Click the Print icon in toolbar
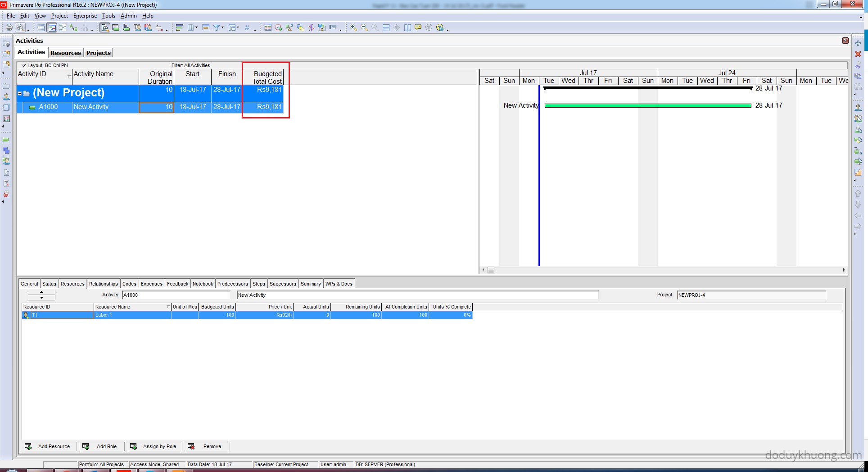The image size is (868, 472). coord(9,28)
